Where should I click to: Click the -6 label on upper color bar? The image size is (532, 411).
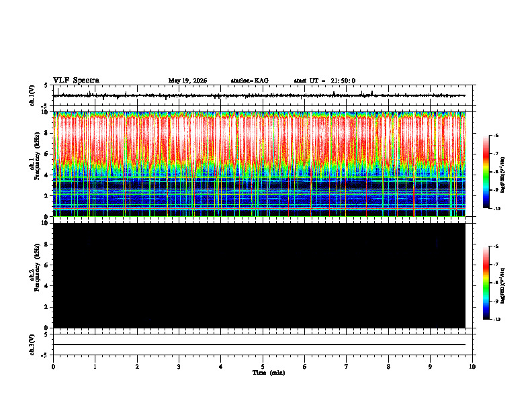(496, 135)
